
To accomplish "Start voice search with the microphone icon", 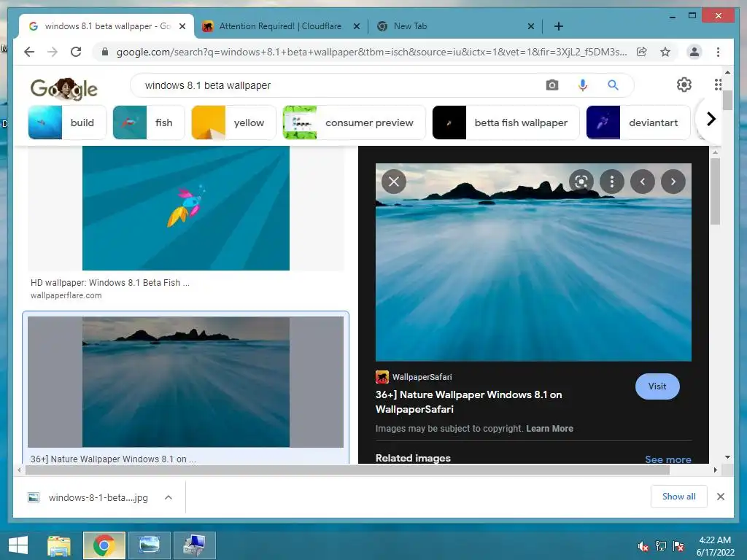I will (583, 85).
